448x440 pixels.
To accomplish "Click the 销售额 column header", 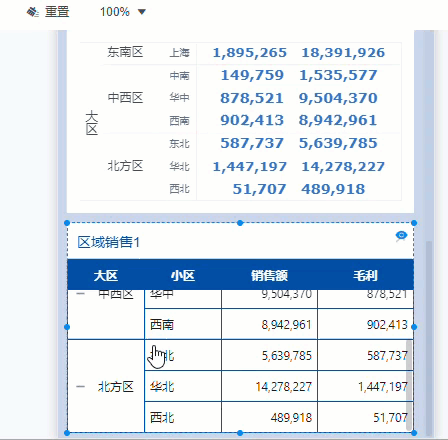I will 269,276.
